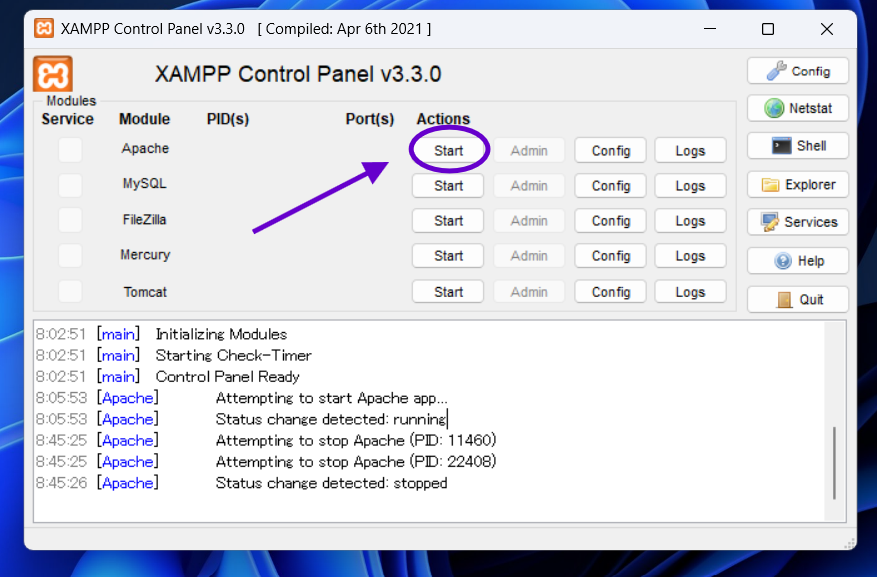Open Netstat with the globe icon
The width and height of the screenshot is (877, 577).
(x=797, y=108)
